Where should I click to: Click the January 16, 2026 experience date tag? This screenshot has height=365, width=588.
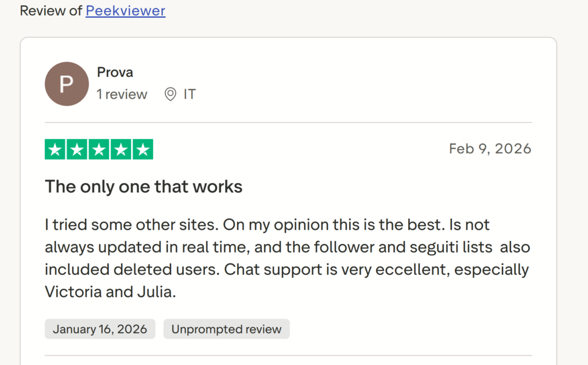pos(100,329)
